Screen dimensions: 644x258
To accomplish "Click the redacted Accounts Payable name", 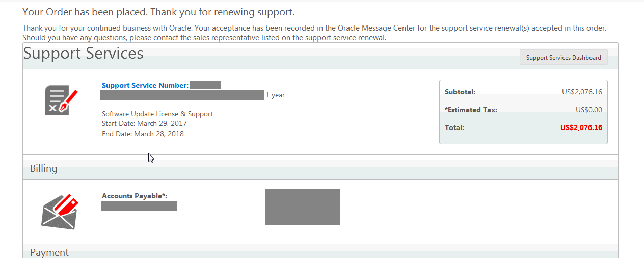I will point(139,206).
